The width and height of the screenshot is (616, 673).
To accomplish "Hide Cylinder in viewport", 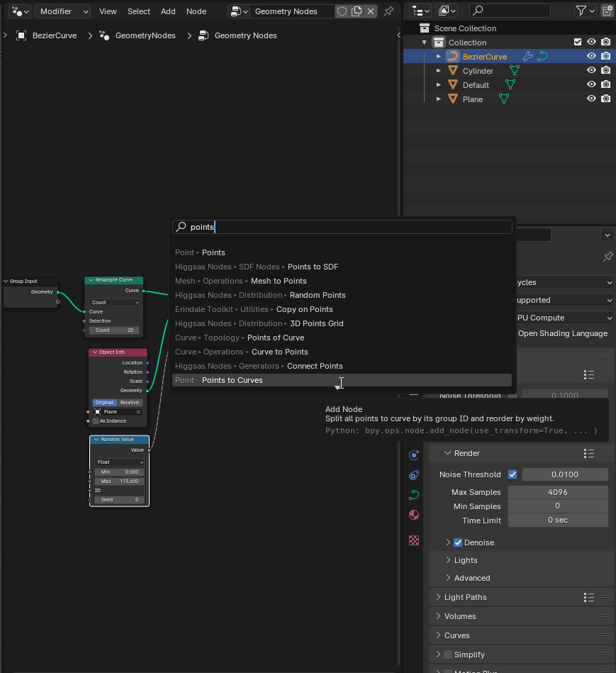I will tap(592, 70).
